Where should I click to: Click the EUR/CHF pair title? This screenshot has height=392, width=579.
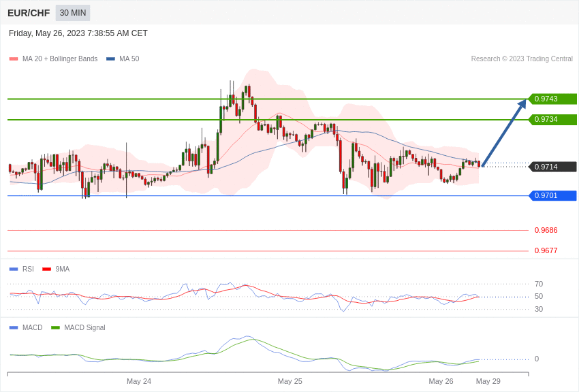coord(29,13)
